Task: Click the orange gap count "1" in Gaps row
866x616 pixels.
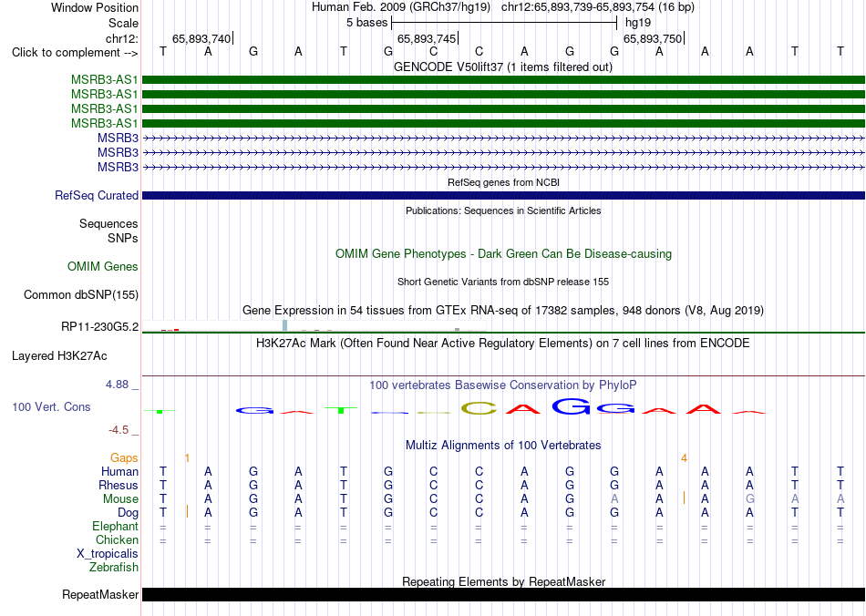Action: (187, 458)
